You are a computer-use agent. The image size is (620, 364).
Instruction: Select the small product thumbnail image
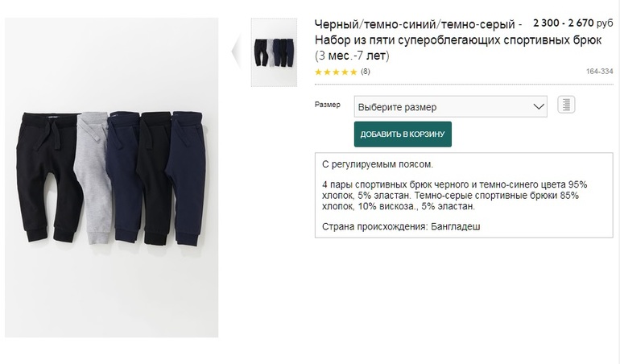(x=274, y=52)
